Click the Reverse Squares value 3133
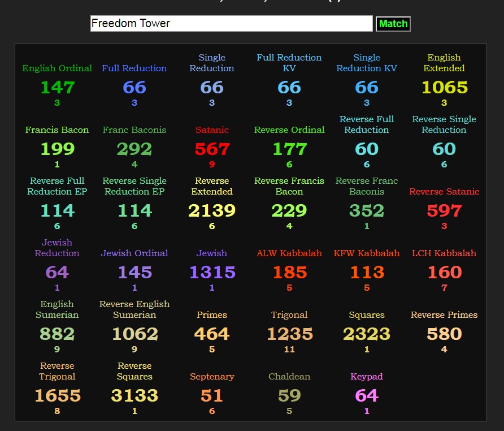 pyautogui.click(x=134, y=395)
